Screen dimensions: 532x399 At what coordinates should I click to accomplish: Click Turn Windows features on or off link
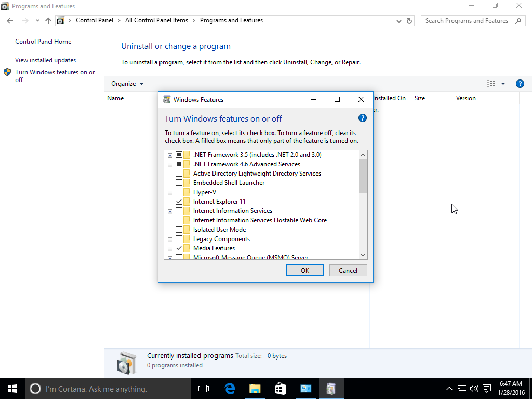click(x=55, y=76)
